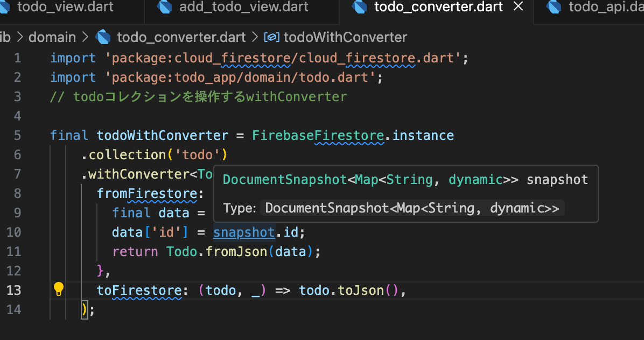Select the todo_converter.dart tab
The width and height of the screenshot is (644, 340).
click(x=438, y=7)
